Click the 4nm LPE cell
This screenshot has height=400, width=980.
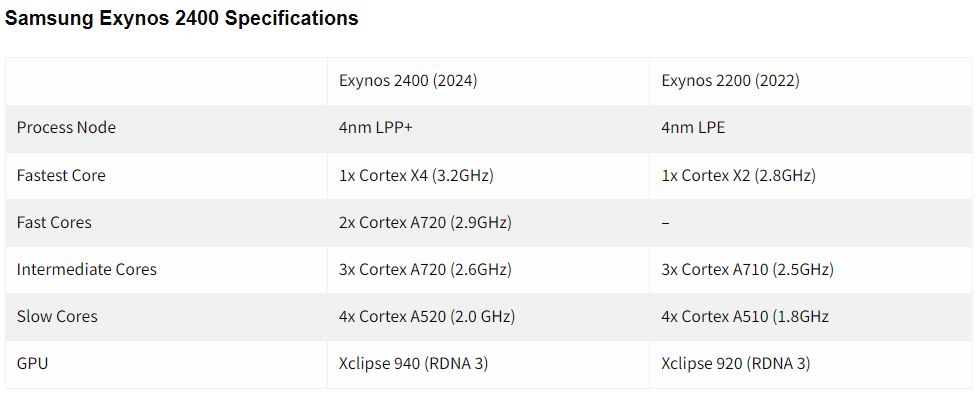(x=694, y=128)
